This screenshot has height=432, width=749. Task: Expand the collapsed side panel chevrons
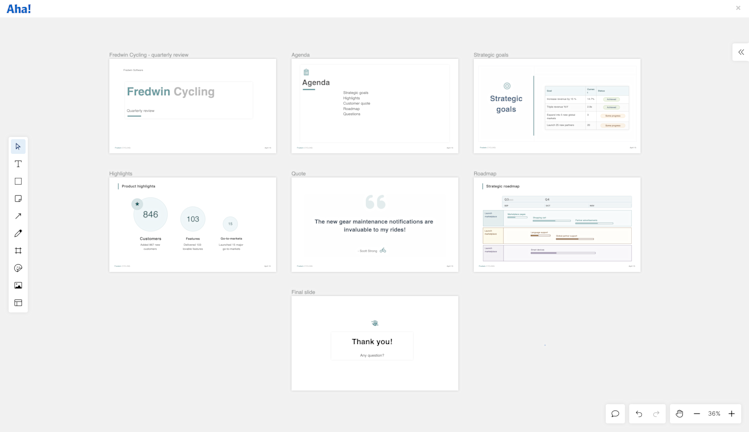click(741, 52)
